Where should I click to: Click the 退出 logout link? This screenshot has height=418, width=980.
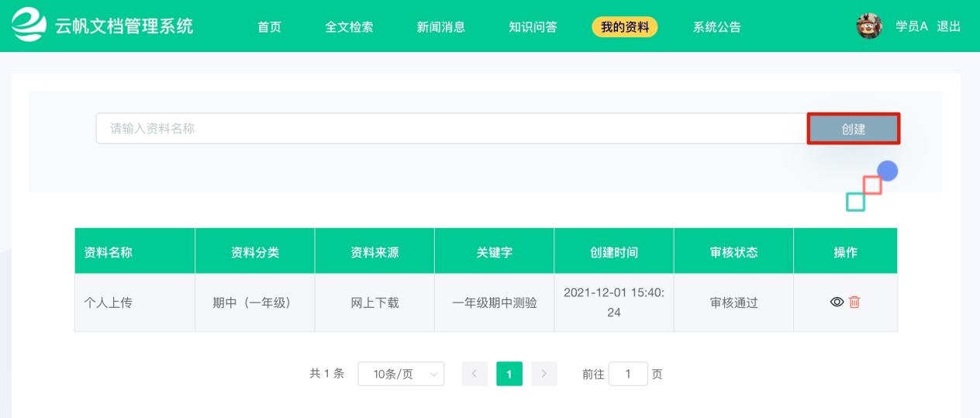click(949, 26)
